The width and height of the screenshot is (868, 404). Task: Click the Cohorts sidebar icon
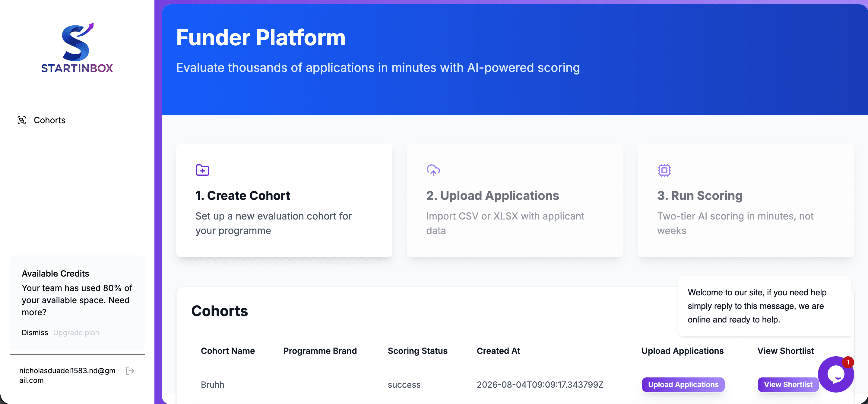[x=22, y=120]
